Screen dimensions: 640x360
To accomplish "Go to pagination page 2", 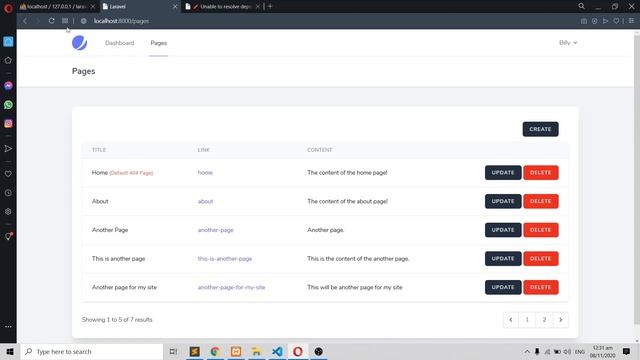I will coord(544,320).
